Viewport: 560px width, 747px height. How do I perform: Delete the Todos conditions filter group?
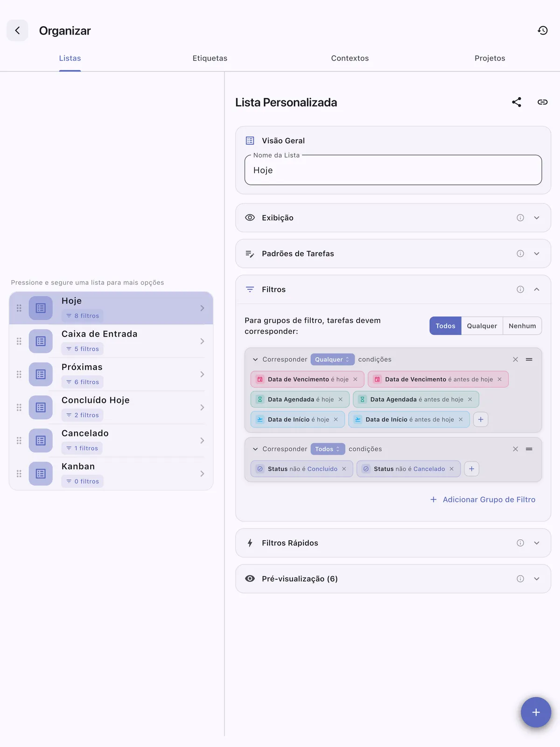coord(515,449)
